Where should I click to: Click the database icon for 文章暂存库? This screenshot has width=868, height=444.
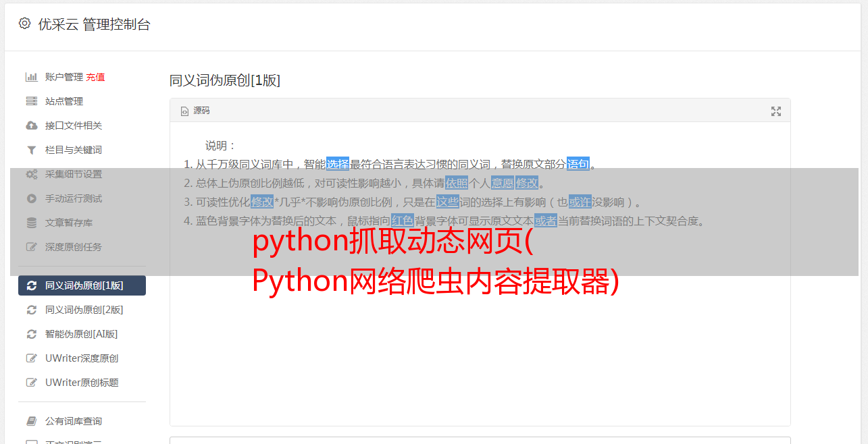coord(31,223)
